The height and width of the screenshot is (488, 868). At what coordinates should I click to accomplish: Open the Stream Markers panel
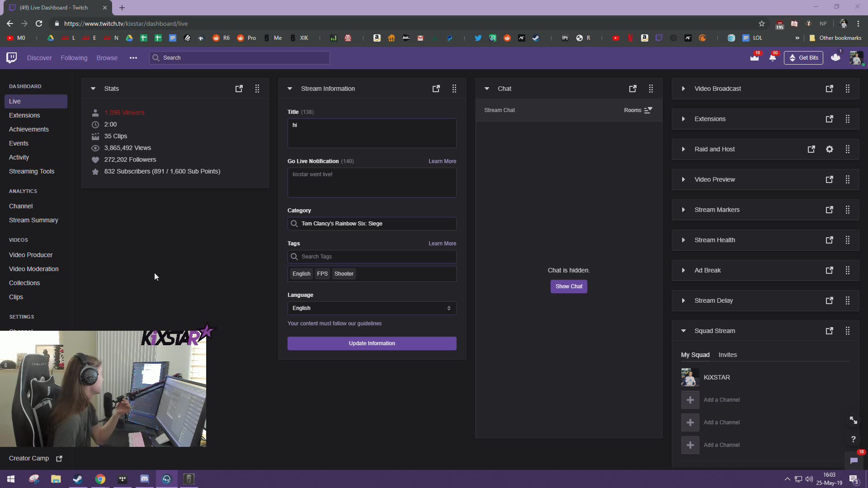684,210
